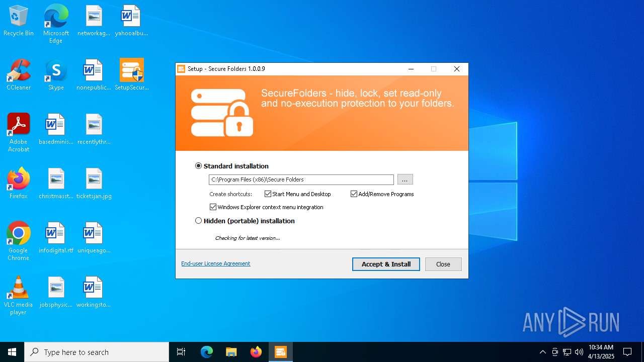
Task: Open the Windows Start menu
Action: pyautogui.click(x=12, y=352)
